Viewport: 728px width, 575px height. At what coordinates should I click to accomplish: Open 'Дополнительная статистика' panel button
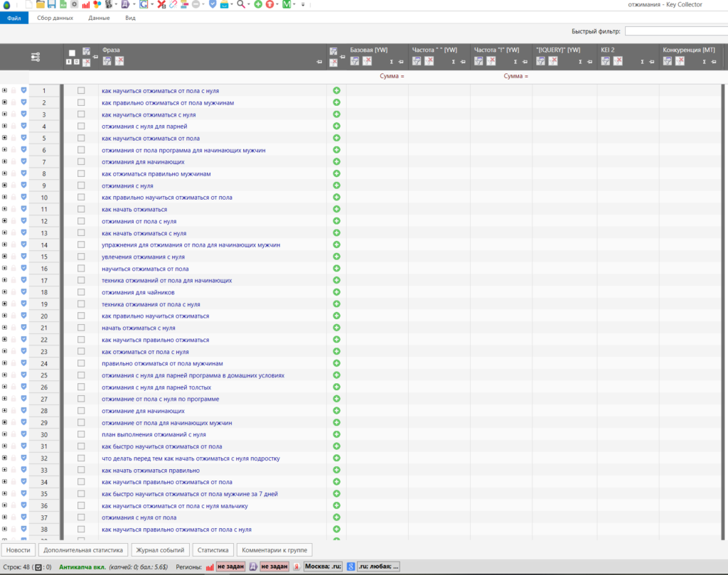click(x=84, y=550)
